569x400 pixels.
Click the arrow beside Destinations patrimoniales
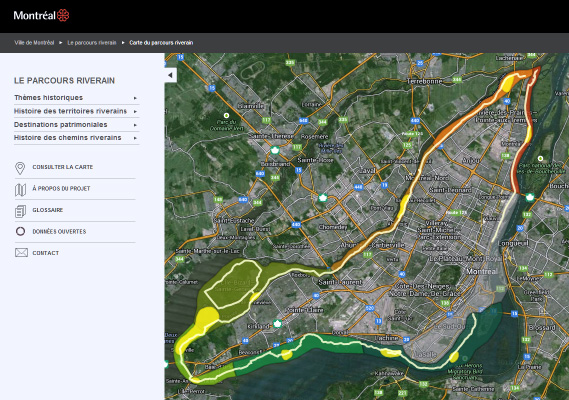[x=135, y=125]
